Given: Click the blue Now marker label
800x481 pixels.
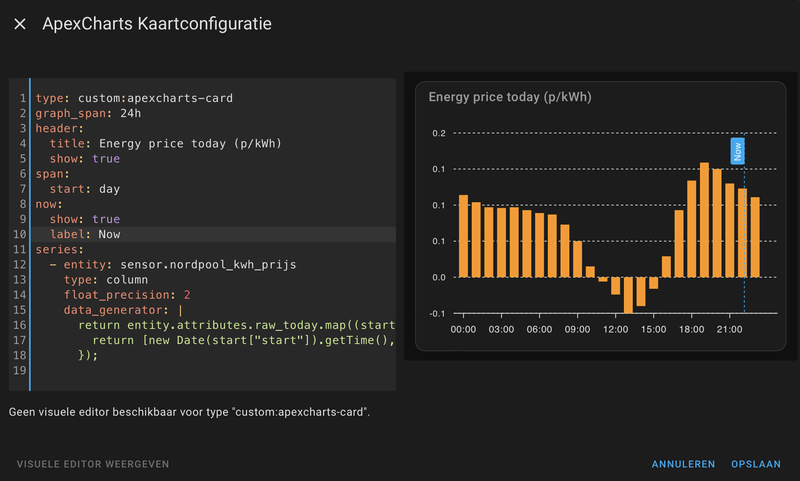Looking at the screenshot, I should click(x=737, y=150).
